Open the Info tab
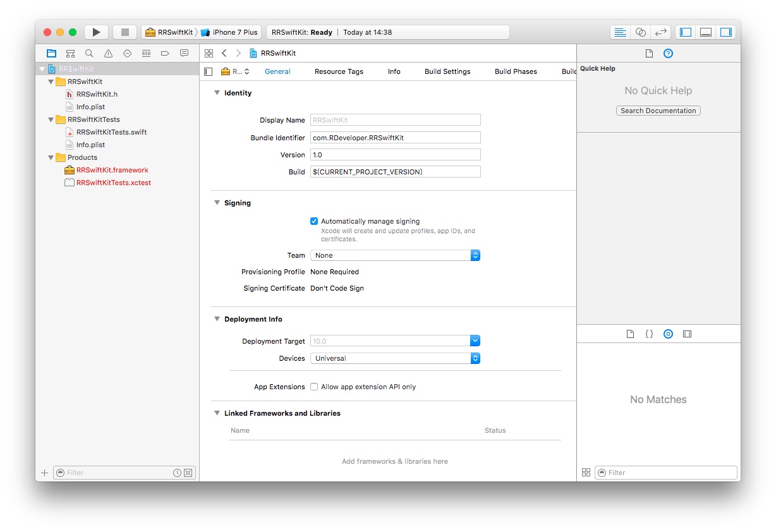This screenshot has width=776, height=532. (394, 71)
